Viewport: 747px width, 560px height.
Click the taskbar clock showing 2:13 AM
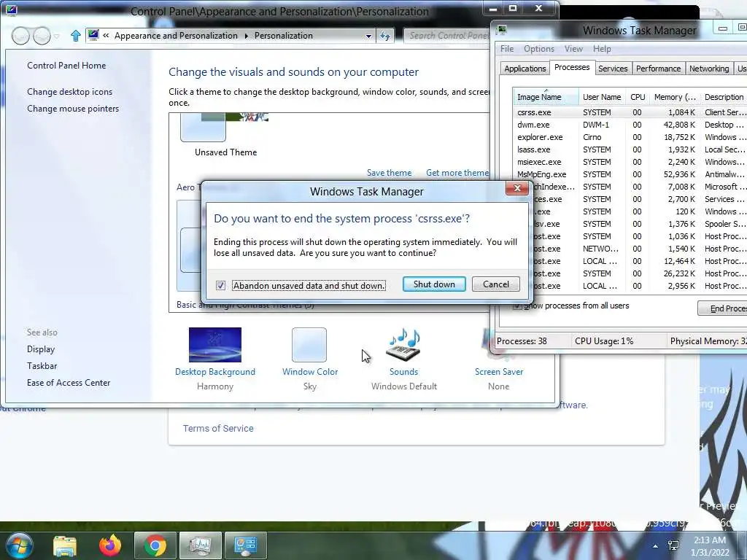[x=711, y=546]
